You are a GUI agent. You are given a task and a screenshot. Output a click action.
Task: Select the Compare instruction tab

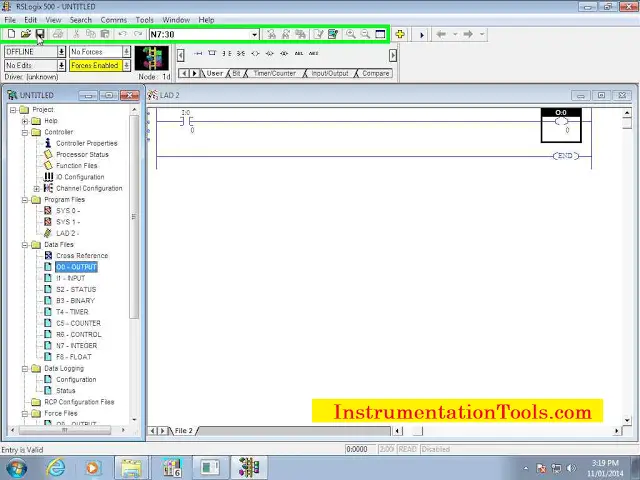pos(376,73)
